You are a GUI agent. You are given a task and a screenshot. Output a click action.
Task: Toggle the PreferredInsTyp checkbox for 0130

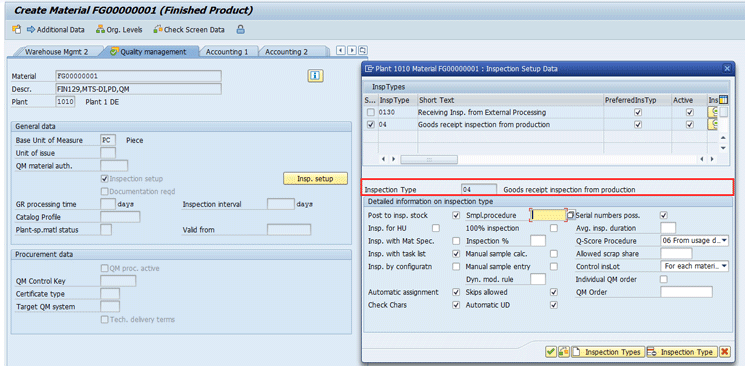tap(638, 112)
